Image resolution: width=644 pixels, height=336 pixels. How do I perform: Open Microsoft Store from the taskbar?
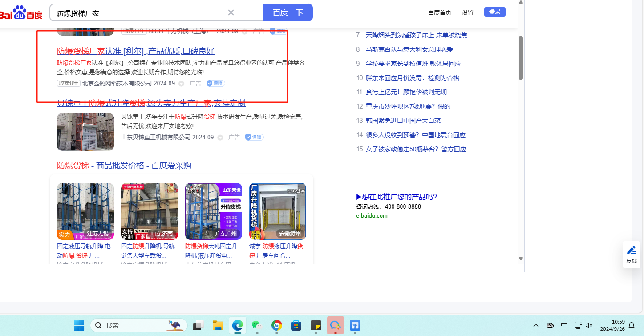(296, 325)
